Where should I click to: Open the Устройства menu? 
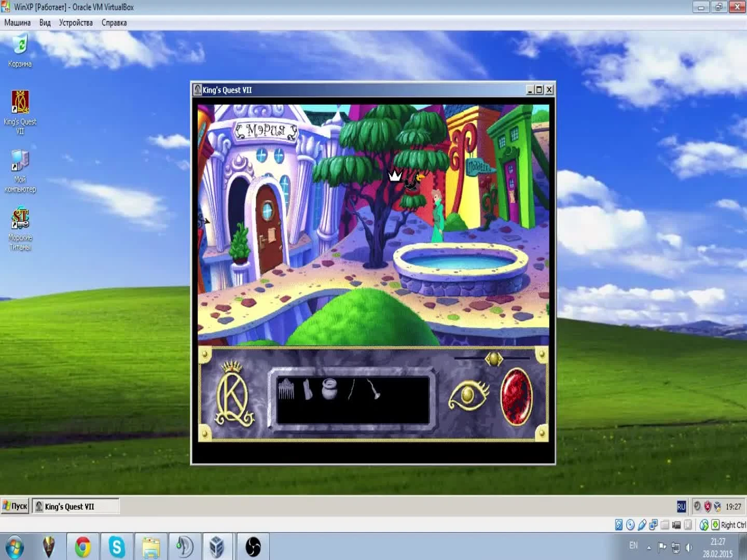(x=76, y=23)
